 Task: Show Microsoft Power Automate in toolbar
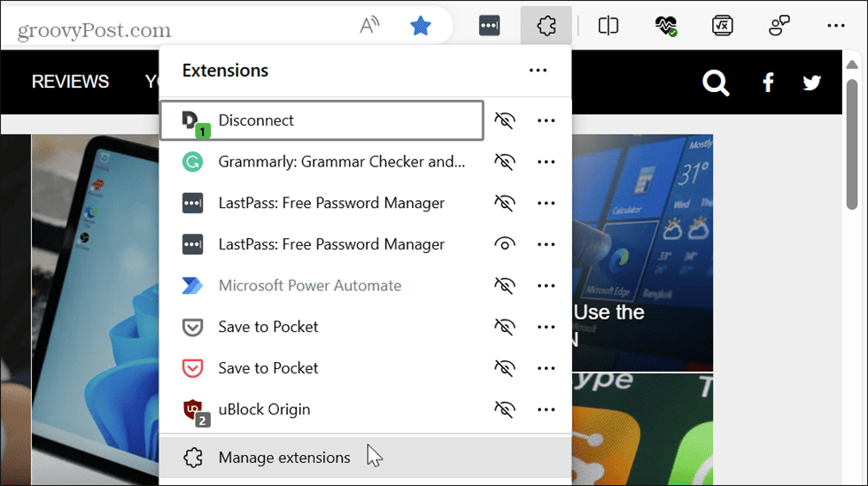pos(504,286)
